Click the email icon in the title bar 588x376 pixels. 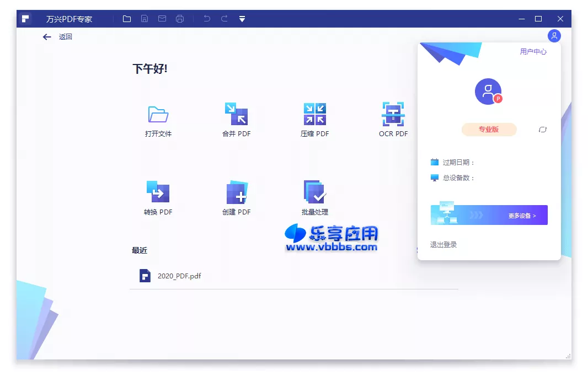tap(162, 18)
